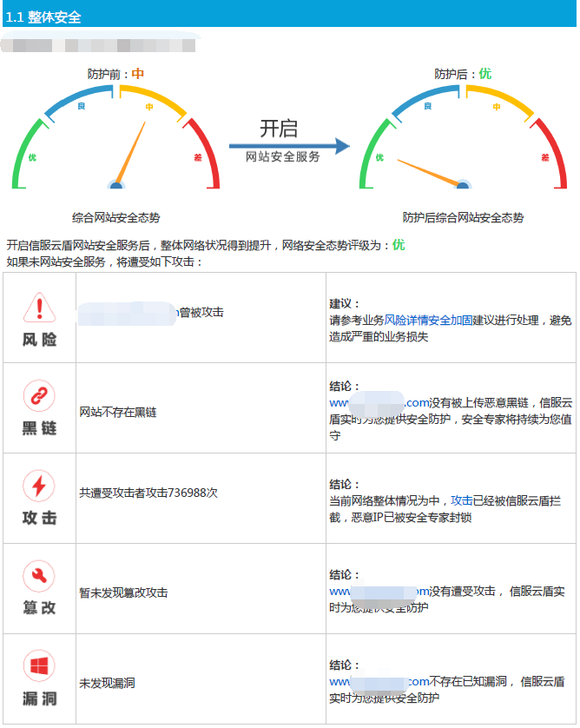
Task: Click the 防护后：优 rating label
Action: point(463,74)
